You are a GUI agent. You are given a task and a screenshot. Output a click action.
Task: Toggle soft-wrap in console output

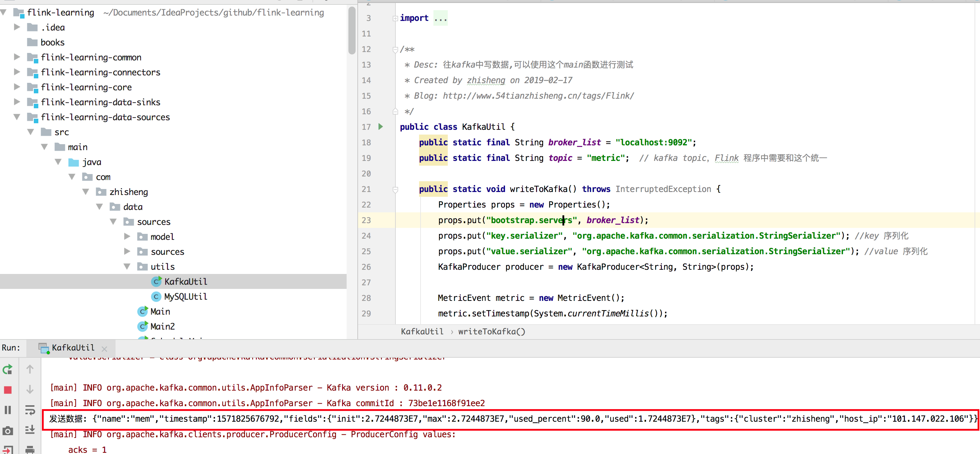click(30, 410)
